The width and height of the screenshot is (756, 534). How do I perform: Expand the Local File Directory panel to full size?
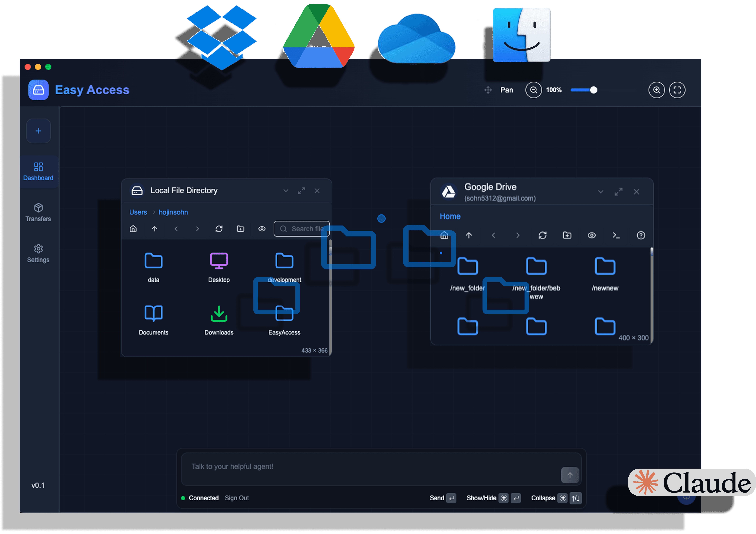tap(301, 191)
